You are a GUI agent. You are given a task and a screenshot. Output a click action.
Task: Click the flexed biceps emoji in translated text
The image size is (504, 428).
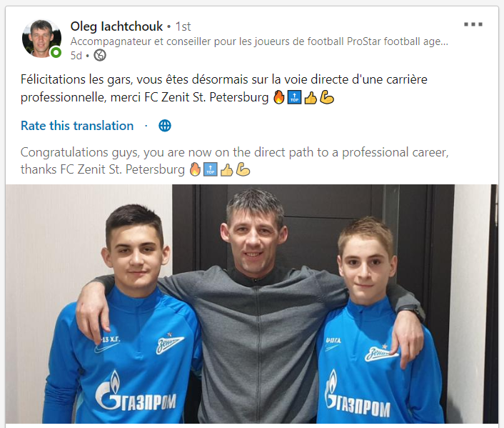coord(243,169)
